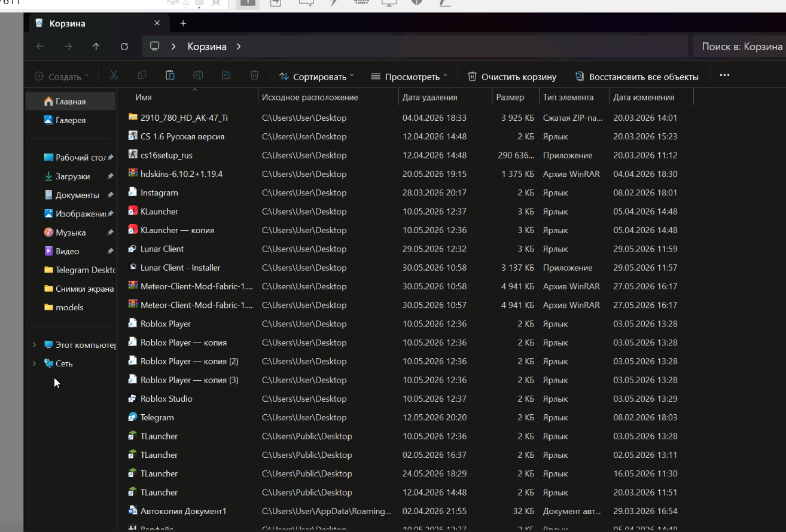Select the Instagram shortcut icon
Image resolution: width=786 pixels, height=532 pixels.
point(133,192)
